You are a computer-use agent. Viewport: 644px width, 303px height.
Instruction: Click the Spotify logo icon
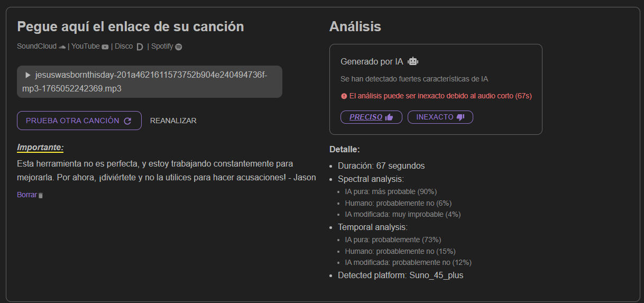[179, 47]
